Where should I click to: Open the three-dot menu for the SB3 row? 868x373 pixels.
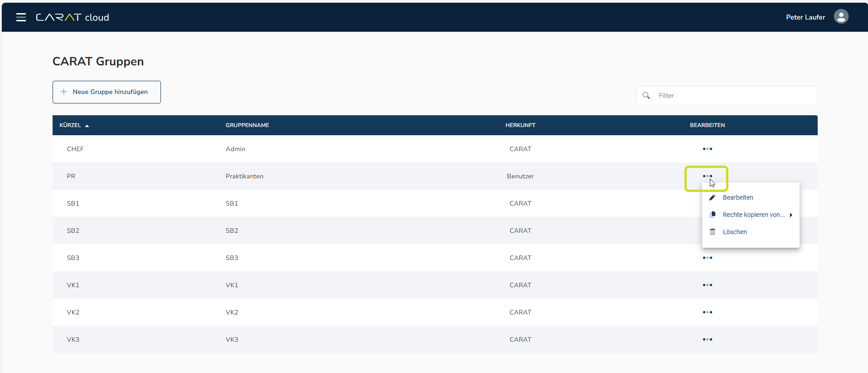[707, 258]
